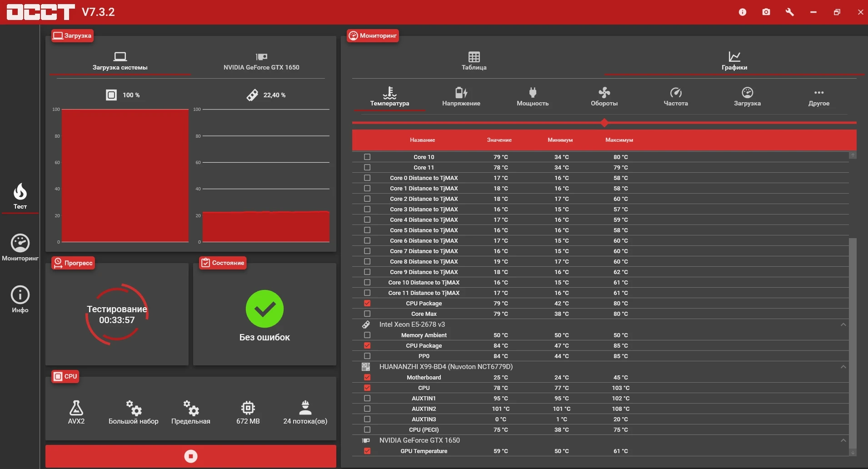This screenshot has width=868, height=469.
Task: Open the screenshot camera icon
Action: tap(766, 12)
